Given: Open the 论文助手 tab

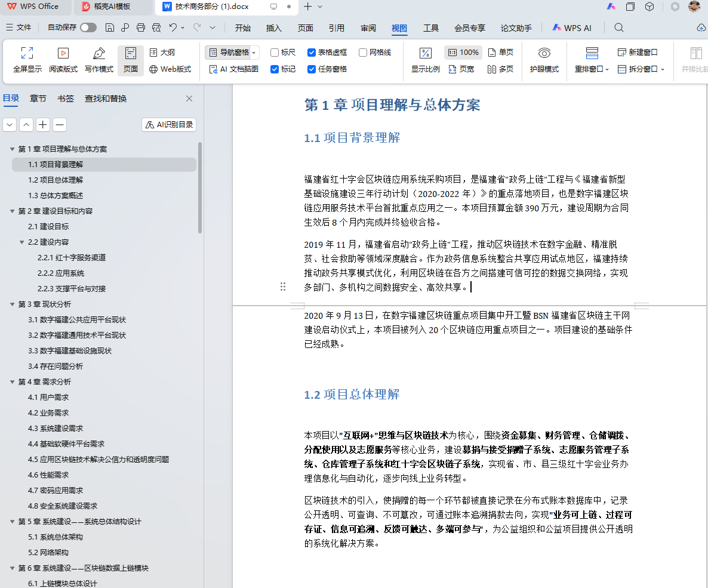Looking at the screenshot, I should 516,28.
